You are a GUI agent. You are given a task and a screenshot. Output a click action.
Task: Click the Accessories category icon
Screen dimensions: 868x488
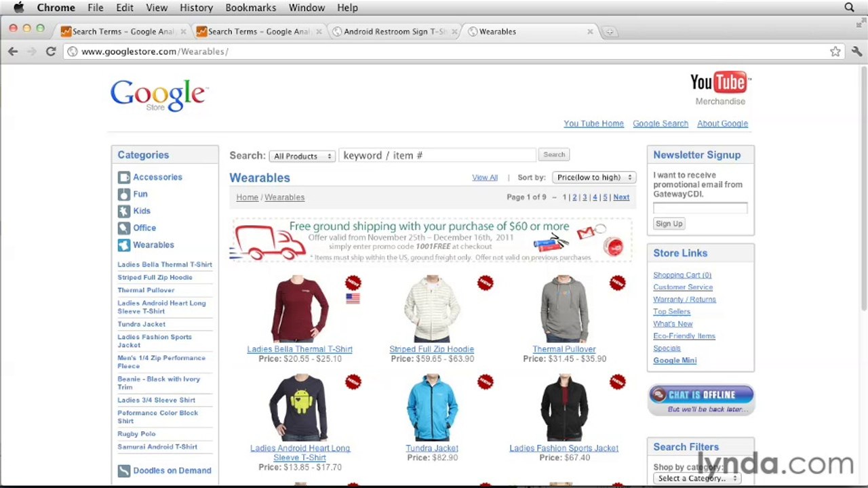click(123, 178)
